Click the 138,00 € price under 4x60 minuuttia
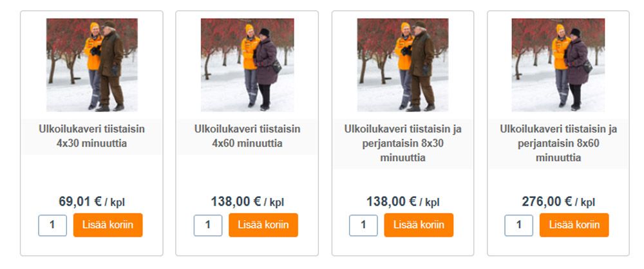Screen dimensions: 644x269 (x=236, y=201)
